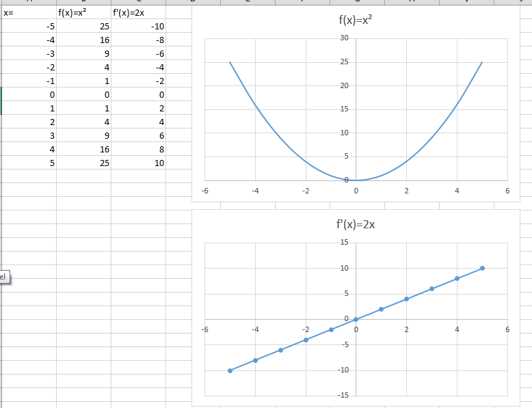Image resolution: width=532 pixels, height=408 pixels.
Task: Select the f(x)=x² column header cell
Action: [83, 13]
